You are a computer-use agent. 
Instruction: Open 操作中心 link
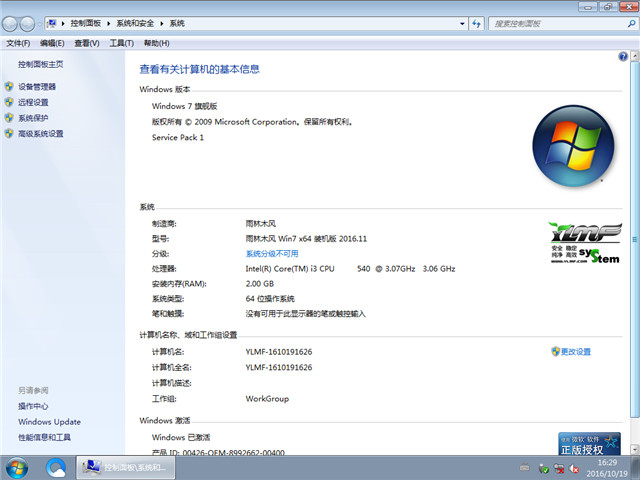point(33,406)
